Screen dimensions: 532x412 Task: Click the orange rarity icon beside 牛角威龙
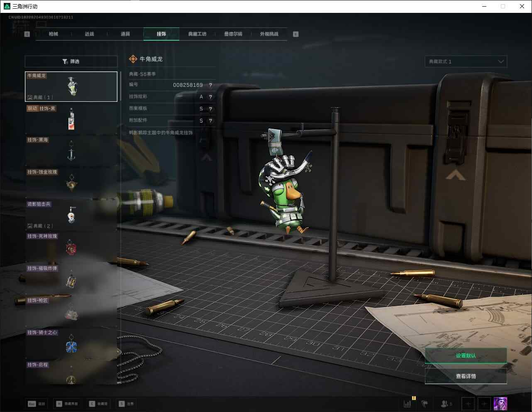pyautogui.click(x=133, y=59)
